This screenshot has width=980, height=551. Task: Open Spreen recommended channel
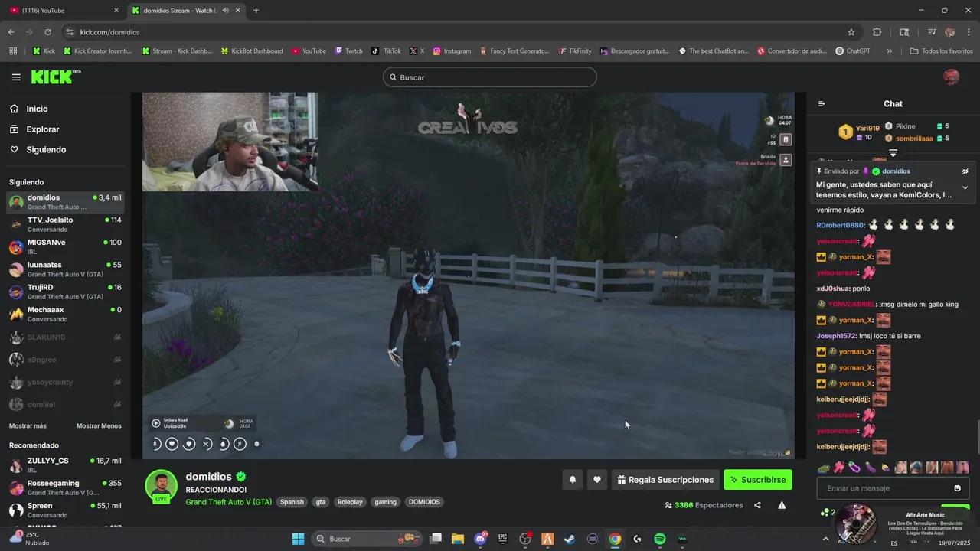64,510
